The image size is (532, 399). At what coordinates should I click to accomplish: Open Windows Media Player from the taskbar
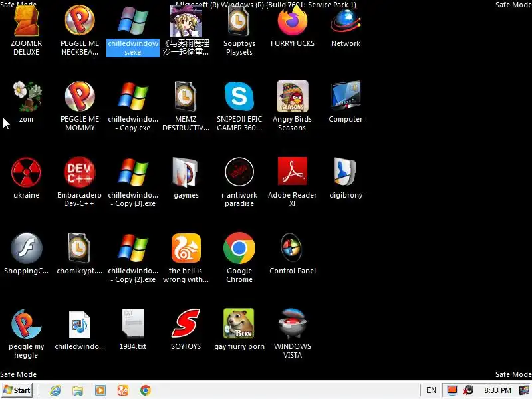point(100,390)
